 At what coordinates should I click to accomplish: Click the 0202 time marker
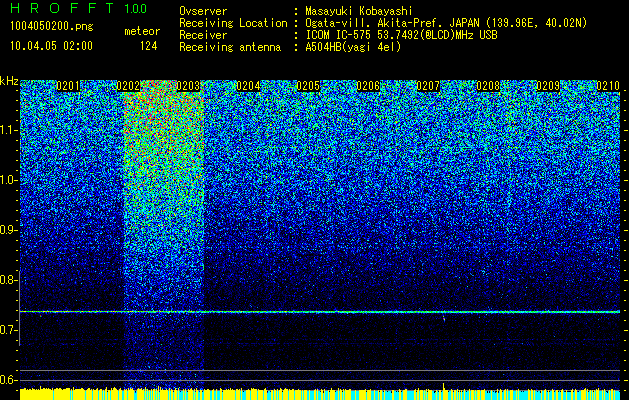pos(128,86)
